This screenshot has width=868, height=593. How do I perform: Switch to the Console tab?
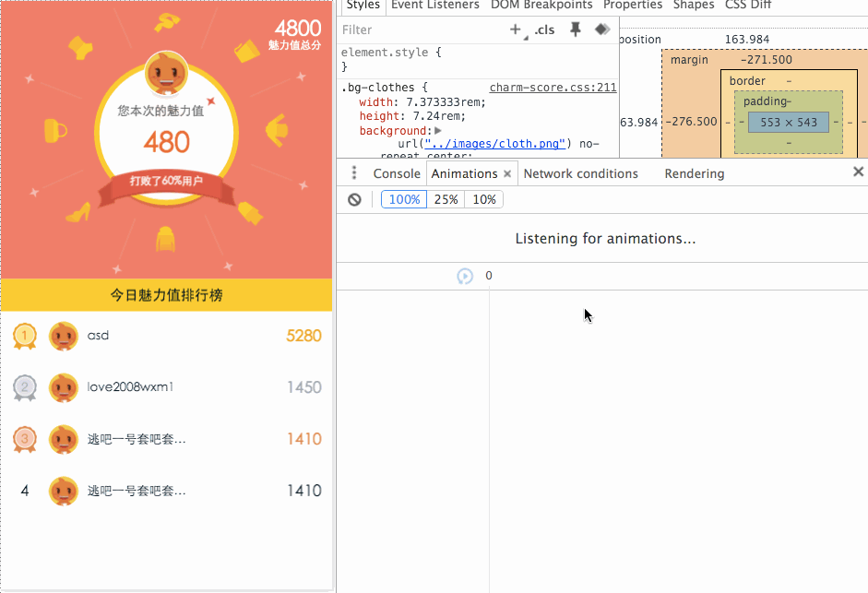(397, 173)
